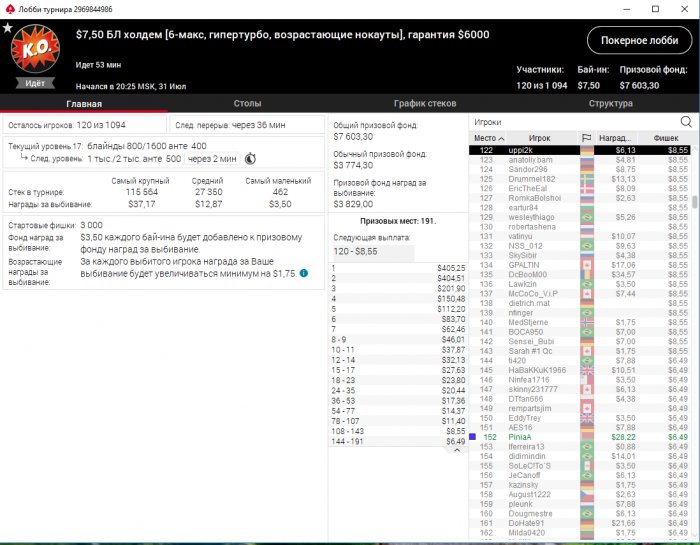The height and width of the screenshot is (545, 700).
Task: Click the flag icon in the MedStjerne row
Action: [587, 322]
